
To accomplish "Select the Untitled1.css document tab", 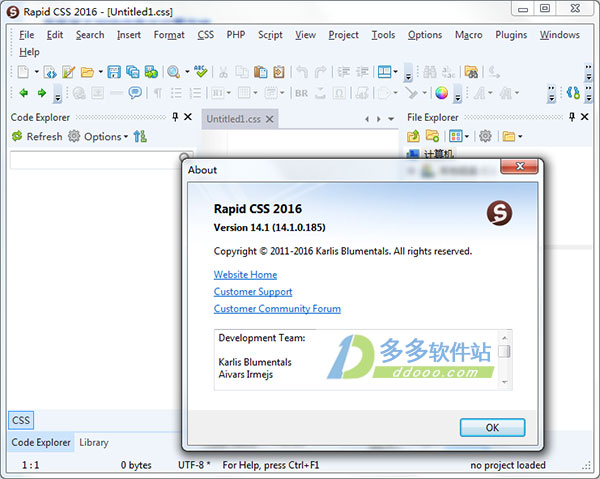I will click(x=233, y=119).
